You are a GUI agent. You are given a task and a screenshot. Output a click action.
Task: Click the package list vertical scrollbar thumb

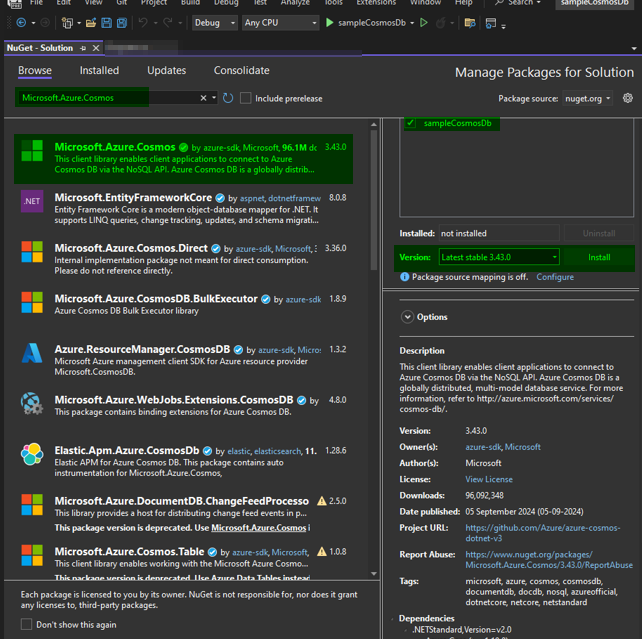pos(374,200)
